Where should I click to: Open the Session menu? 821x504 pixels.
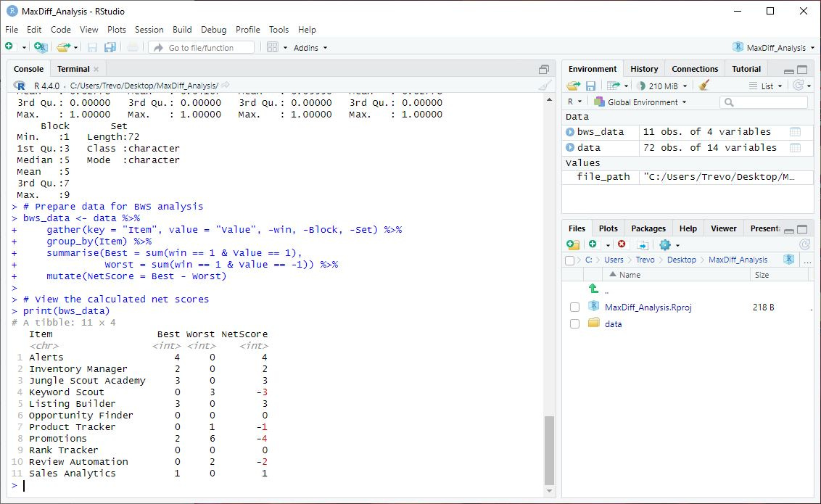coord(149,30)
